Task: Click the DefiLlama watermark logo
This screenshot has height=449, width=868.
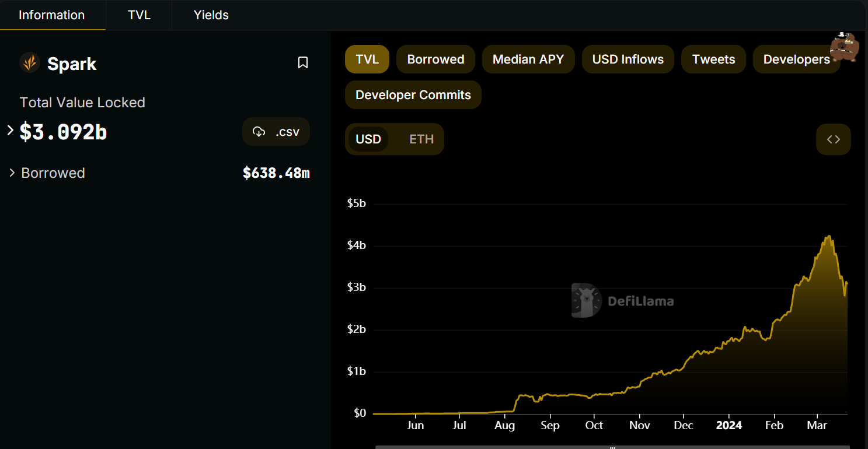Action: (x=622, y=300)
